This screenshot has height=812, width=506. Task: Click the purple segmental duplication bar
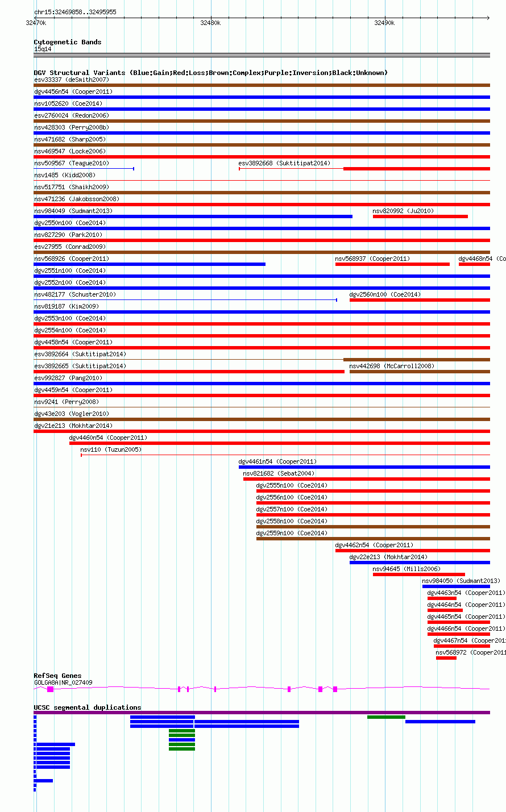coord(262,713)
